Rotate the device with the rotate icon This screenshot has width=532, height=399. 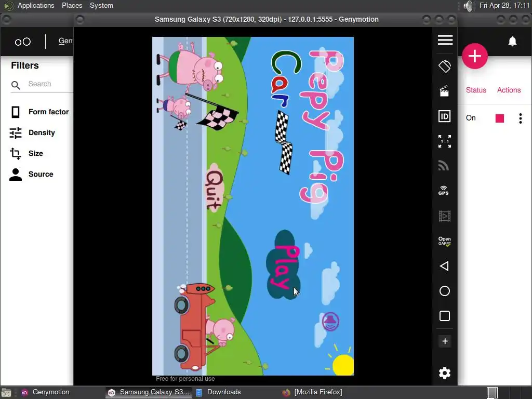click(445, 66)
